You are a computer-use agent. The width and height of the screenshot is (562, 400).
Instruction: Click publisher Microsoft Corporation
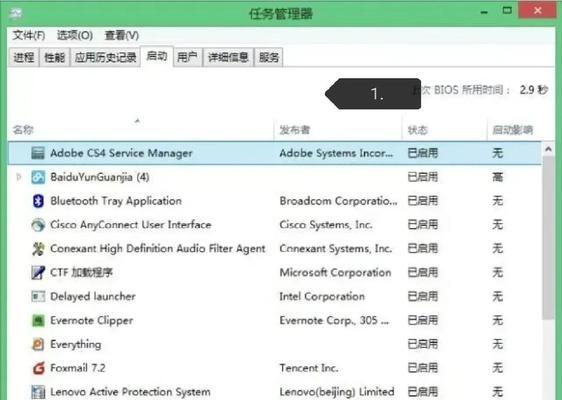(x=335, y=272)
